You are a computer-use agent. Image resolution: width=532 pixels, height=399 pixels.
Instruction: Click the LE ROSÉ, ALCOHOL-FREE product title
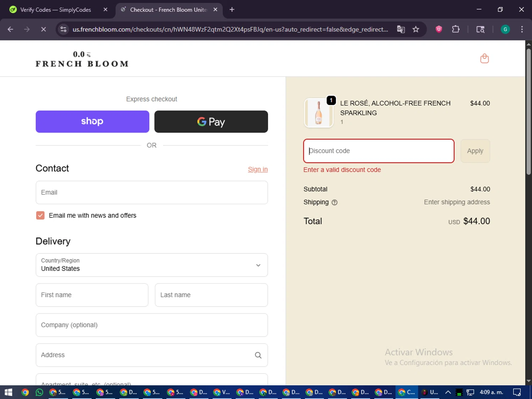(395, 108)
